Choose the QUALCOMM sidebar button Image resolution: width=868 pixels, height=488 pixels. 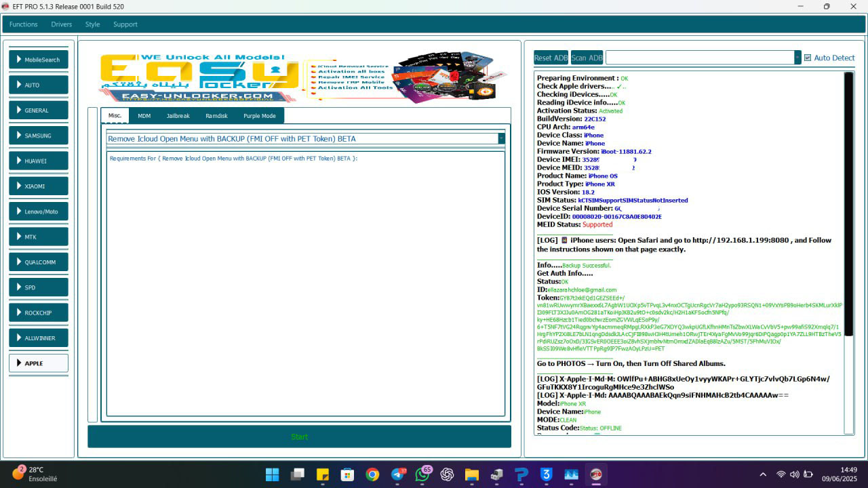tap(39, 262)
